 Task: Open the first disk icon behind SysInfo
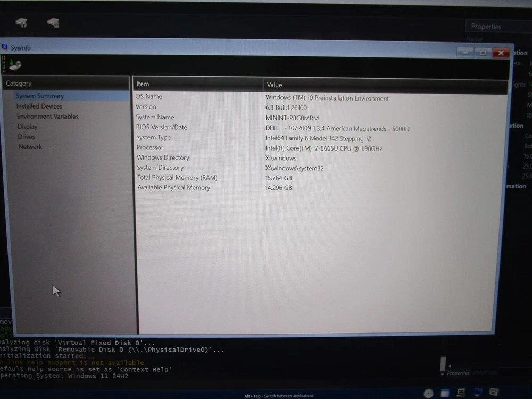coord(21,23)
